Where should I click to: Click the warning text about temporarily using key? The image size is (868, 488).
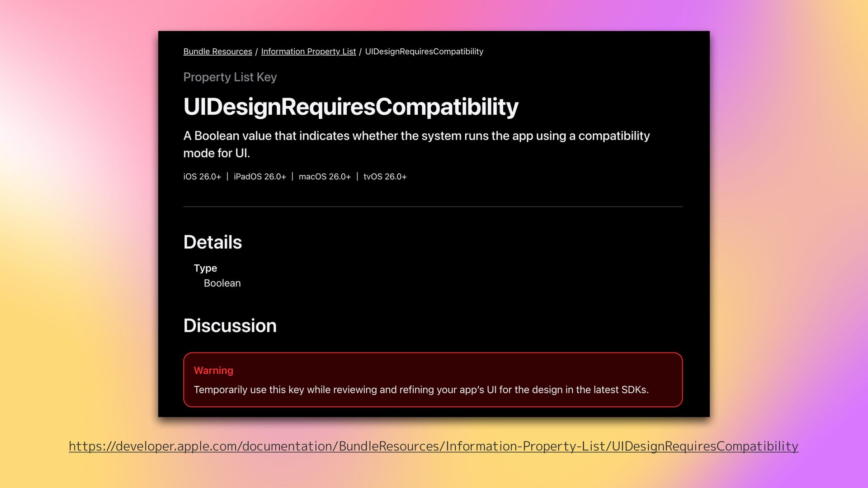pyautogui.click(x=421, y=389)
